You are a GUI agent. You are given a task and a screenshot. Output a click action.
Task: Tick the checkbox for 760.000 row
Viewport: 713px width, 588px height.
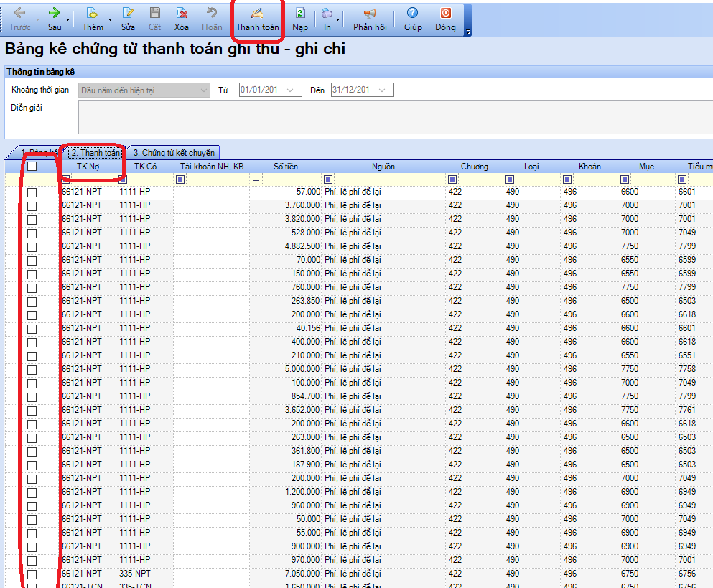pos(32,289)
